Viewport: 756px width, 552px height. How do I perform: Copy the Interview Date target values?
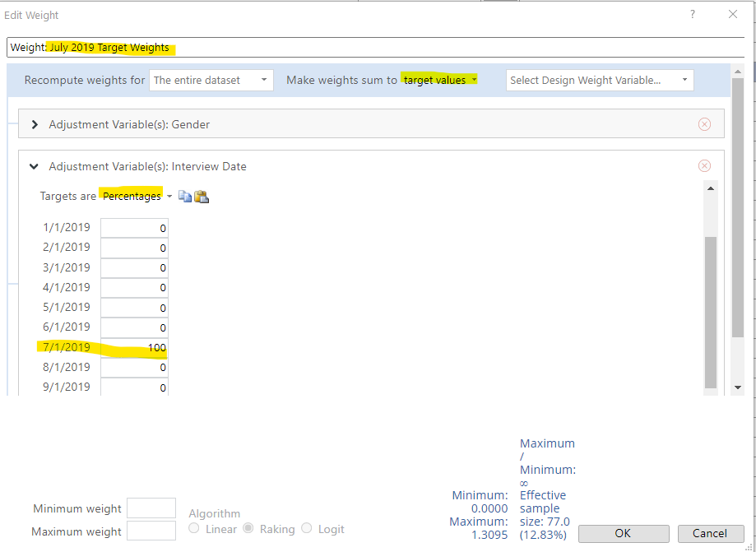pyautogui.click(x=184, y=197)
